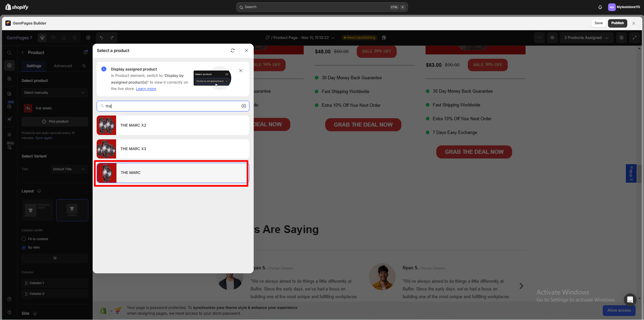Screen dimensions: 644x320
Task: Switch to the Advanced tab
Action: coord(63,66)
